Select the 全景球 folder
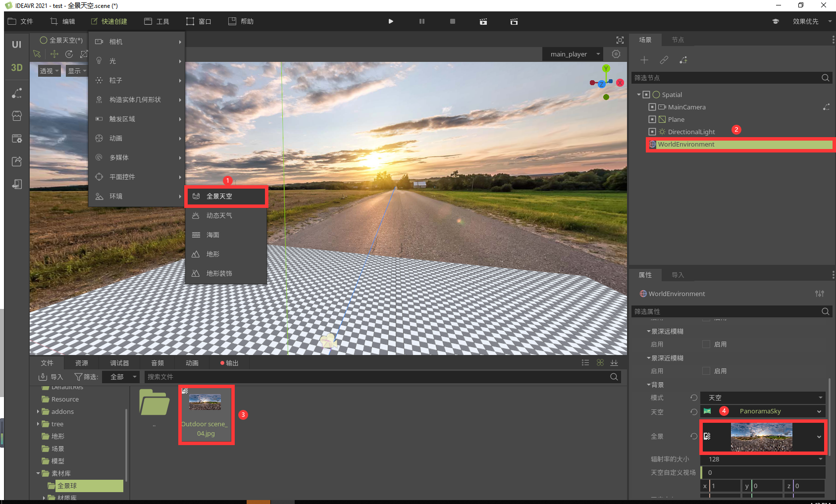 (85, 486)
